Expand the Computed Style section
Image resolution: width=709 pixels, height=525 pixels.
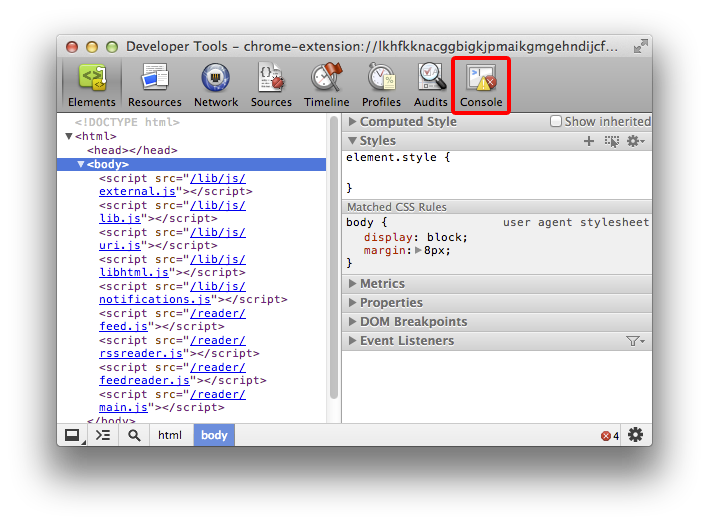(352, 122)
